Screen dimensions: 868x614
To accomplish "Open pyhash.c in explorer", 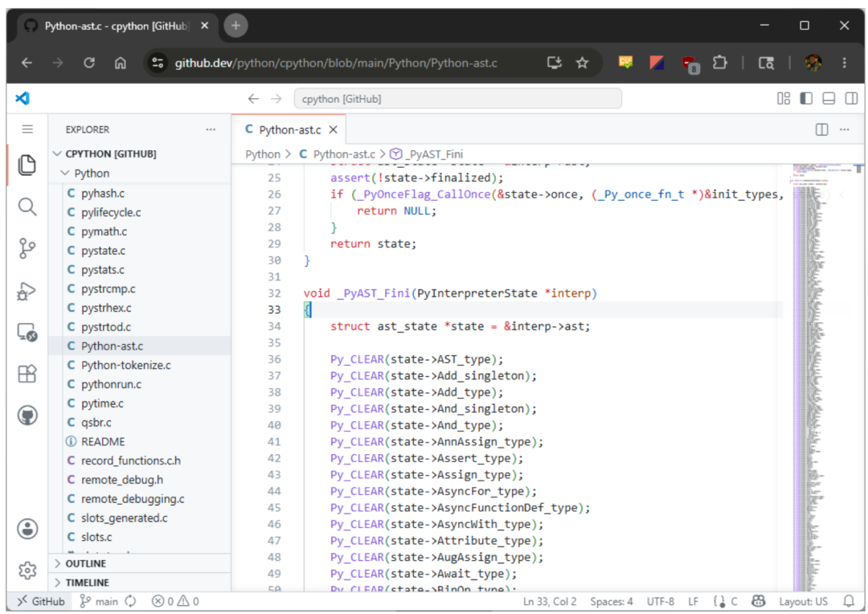I will 140,193.
